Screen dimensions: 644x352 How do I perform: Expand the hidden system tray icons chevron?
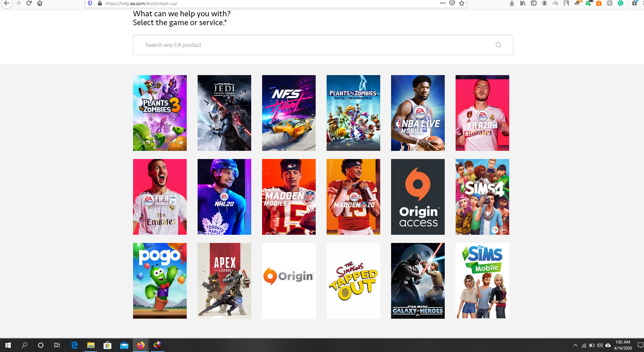575,345
